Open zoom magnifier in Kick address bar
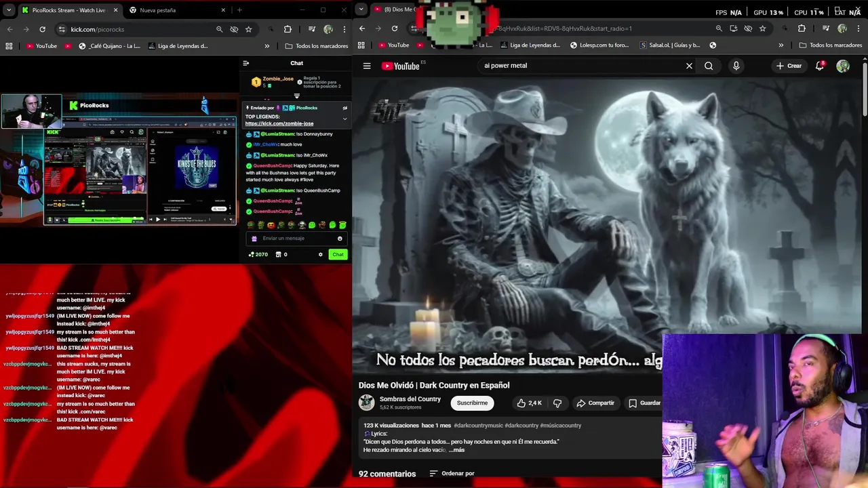868x488 pixels. (219, 29)
